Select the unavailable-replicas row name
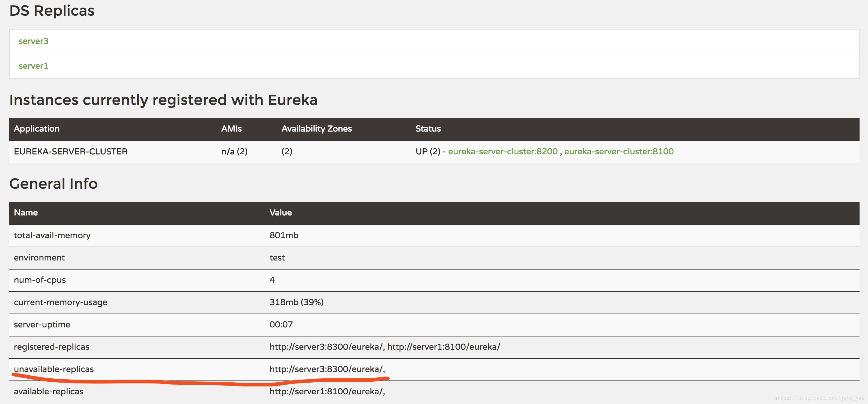The height and width of the screenshot is (404, 868). pos(54,369)
